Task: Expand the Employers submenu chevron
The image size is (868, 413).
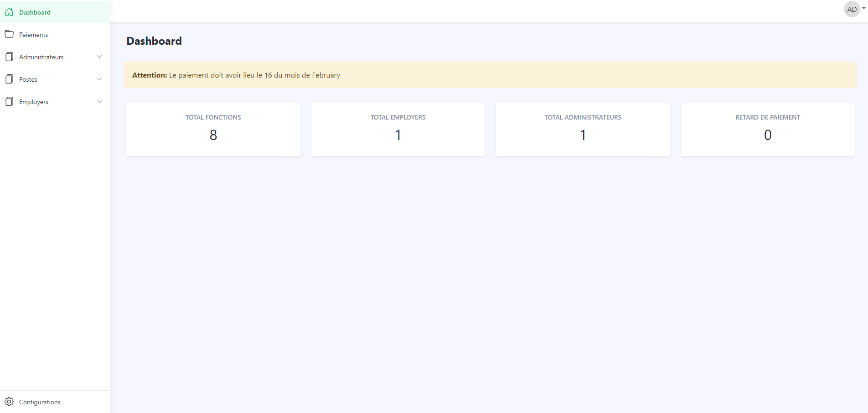Action: (x=99, y=101)
